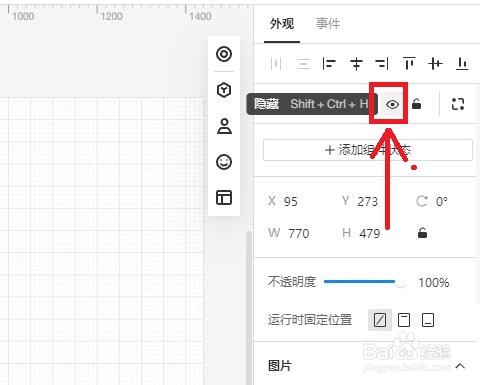Align selection to vertical middle
The height and width of the screenshot is (385, 480).
[435, 63]
